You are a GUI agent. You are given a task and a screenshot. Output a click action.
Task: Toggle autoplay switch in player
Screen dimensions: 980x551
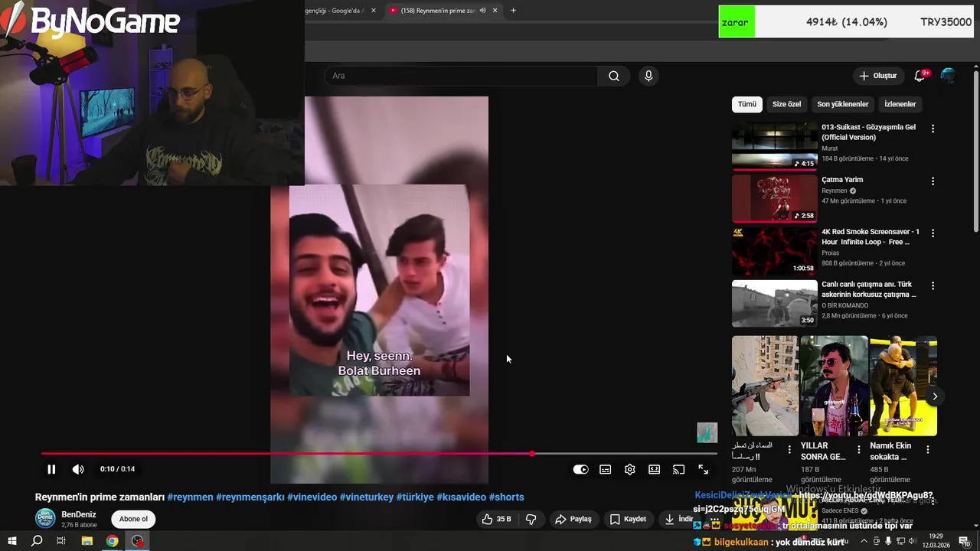580,469
